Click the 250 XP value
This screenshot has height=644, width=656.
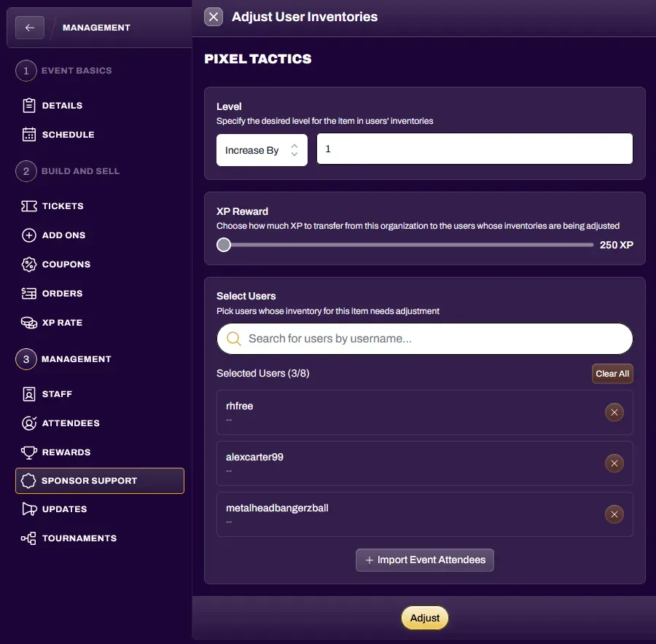point(616,245)
